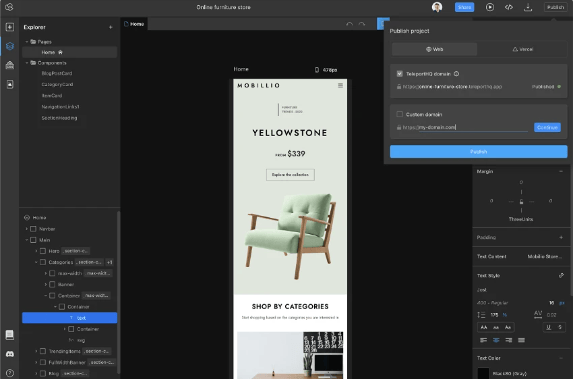This screenshot has height=379, width=573.
Task: Expand the Blog layer
Action: 36,374
